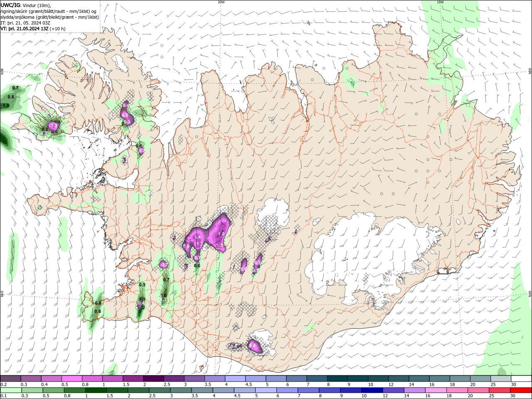
Task: Click the snow legend swatch between 0.2 and 0.3
Action: pyautogui.click(x=11, y=379)
